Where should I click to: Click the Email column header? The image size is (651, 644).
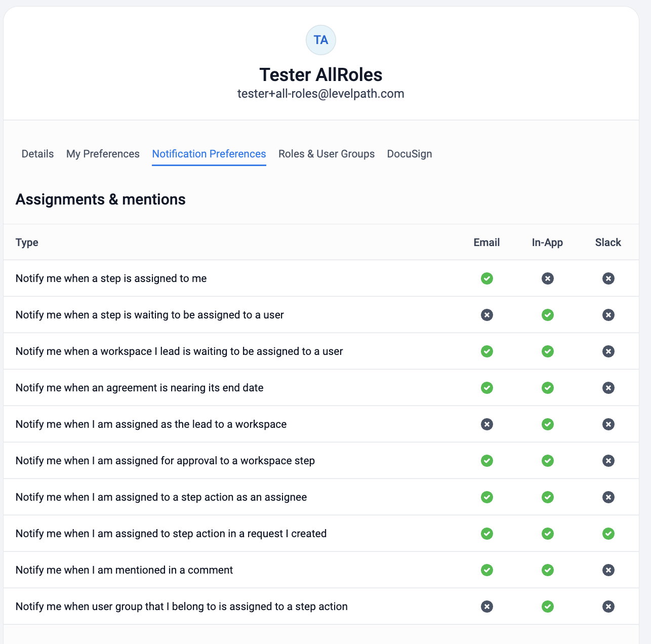coord(486,243)
